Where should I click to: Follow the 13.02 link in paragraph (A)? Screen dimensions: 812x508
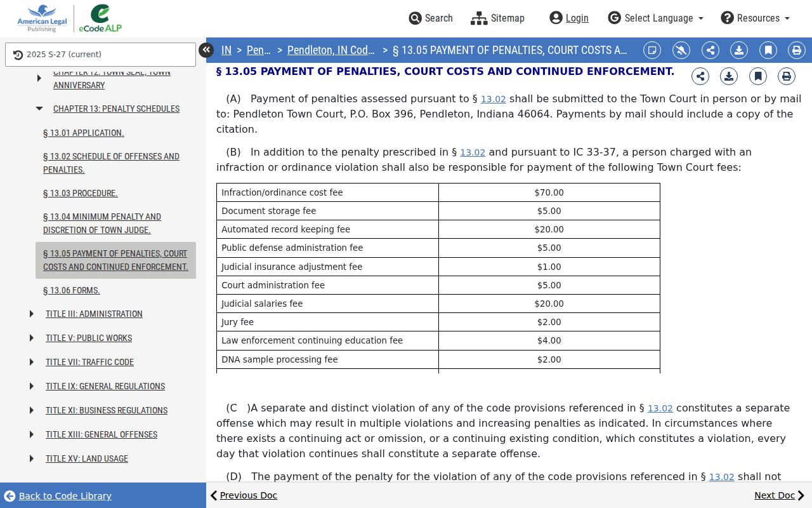(x=494, y=99)
